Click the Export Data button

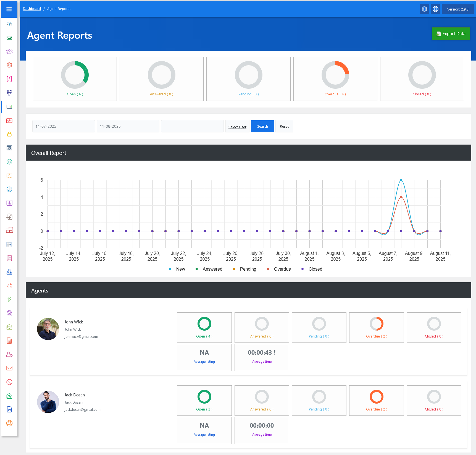tap(451, 34)
